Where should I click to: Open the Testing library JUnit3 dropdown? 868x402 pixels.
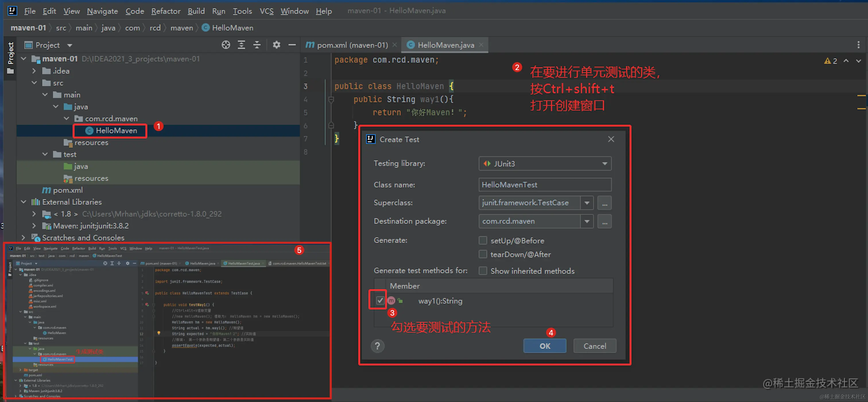[545, 164]
